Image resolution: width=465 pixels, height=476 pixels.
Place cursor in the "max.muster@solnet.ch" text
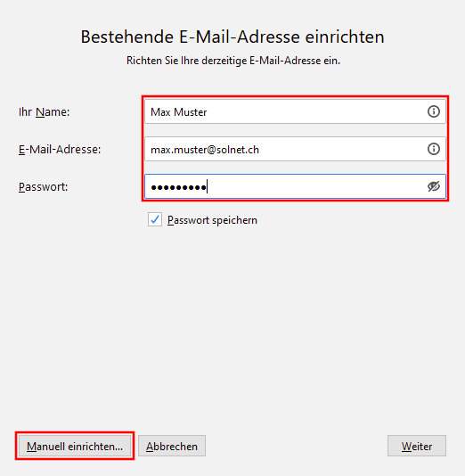coord(205,150)
